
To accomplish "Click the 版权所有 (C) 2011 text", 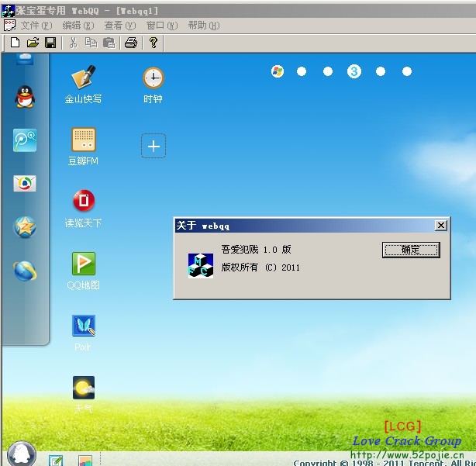I will point(260,268).
